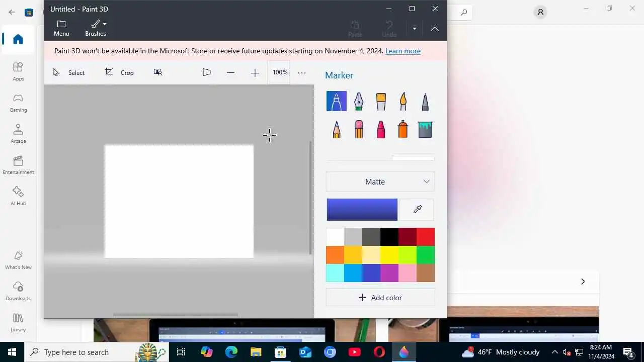Click the Paste button
This screenshot has width=644, height=362.
tap(355, 29)
